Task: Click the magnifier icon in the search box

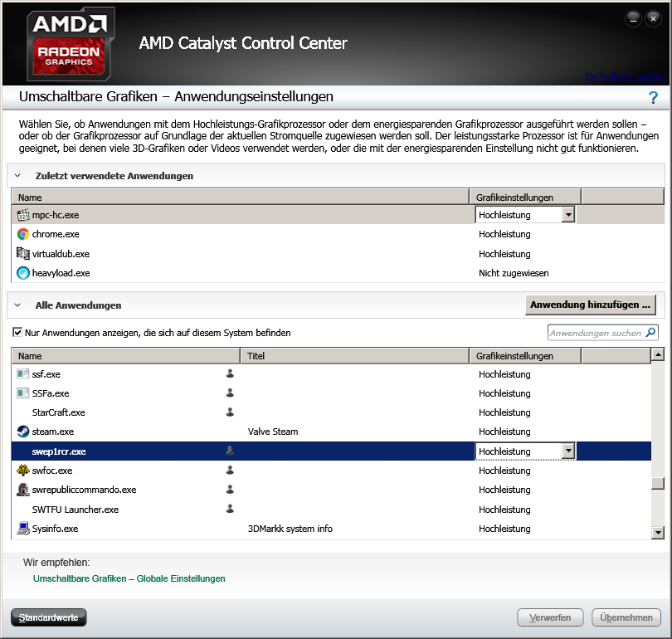Action: click(650, 332)
